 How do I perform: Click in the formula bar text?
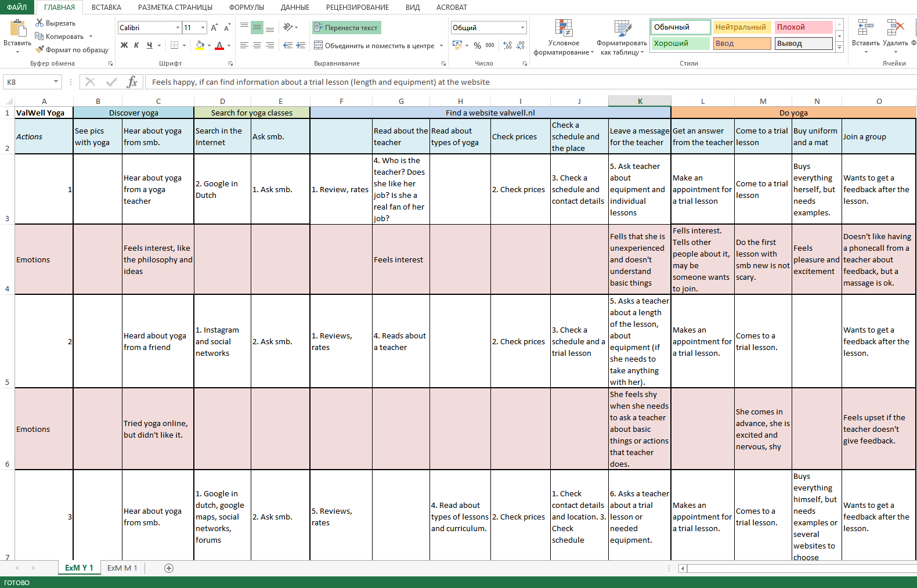click(320, 82)
